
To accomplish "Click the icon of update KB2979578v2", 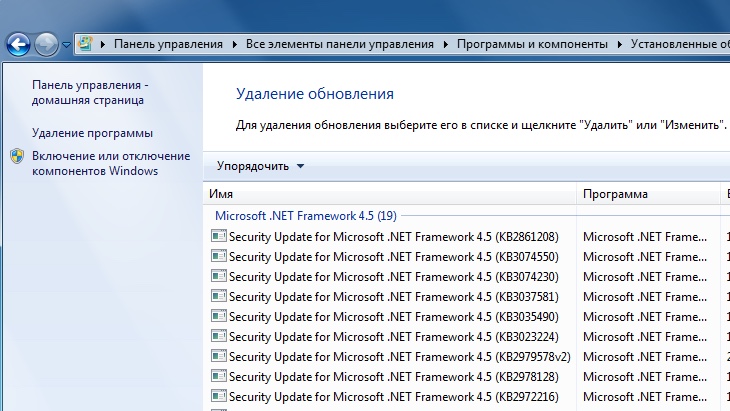I will tap(219, 357).
